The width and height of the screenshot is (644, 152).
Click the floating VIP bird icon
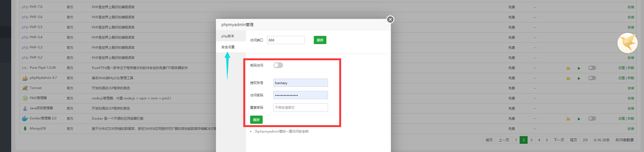tap(627, 43)
